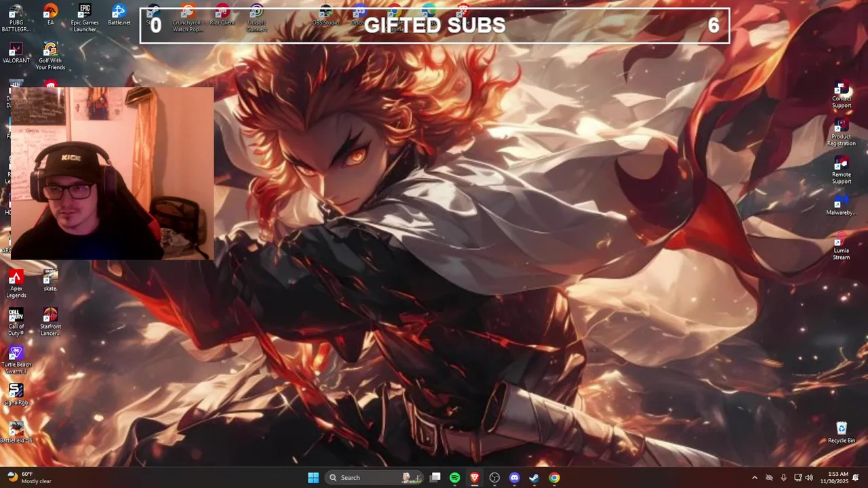Select the VALORANT desktop shortcut
Screen dimensions: 868x488
(x=16, y=52)
